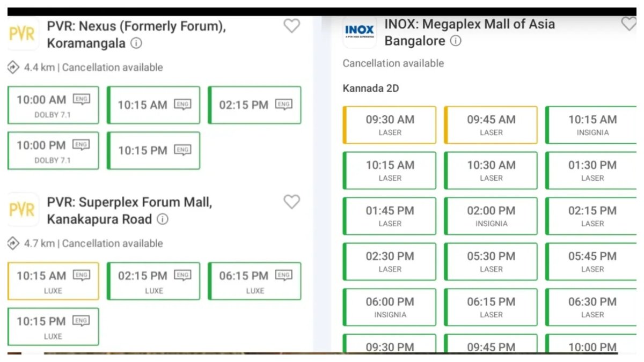
Task: Open info icon beside INOX Megaplex Bangalore
Action: [456, 41]
